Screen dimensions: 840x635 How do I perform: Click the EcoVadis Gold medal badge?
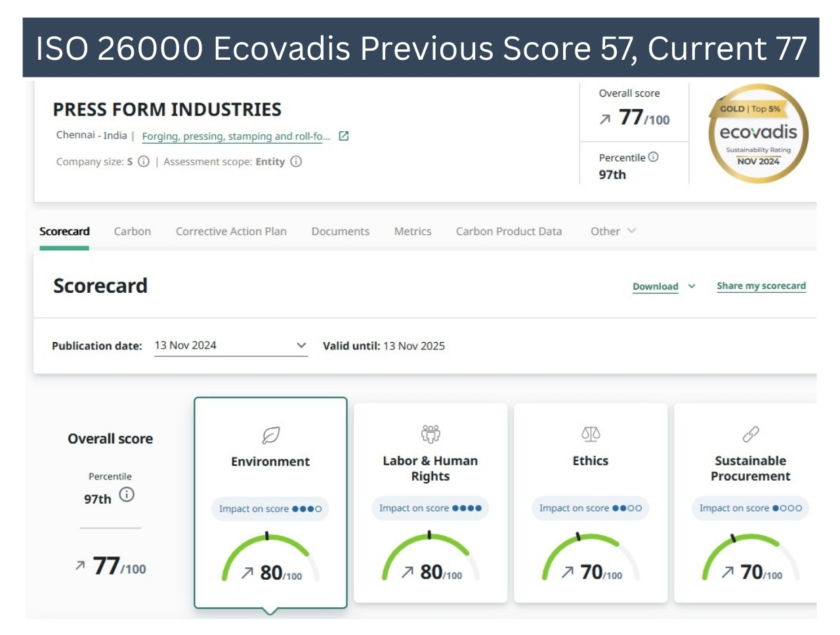coord(758,133)
